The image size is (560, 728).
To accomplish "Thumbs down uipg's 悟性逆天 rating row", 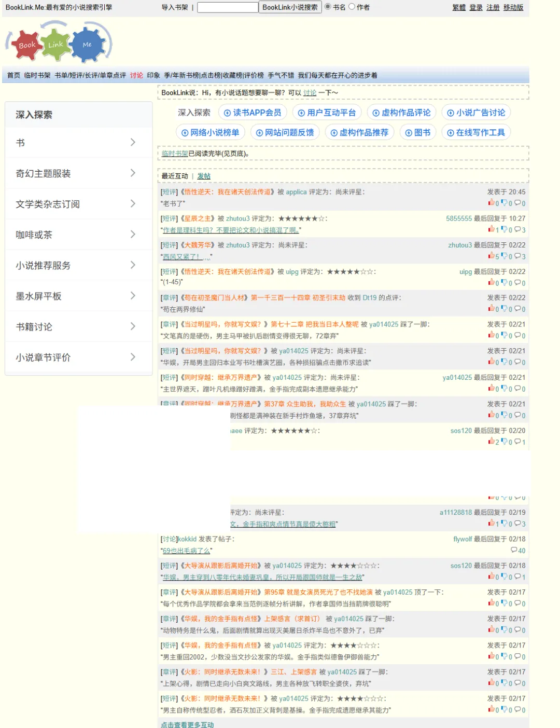I will tap(504, 283).
